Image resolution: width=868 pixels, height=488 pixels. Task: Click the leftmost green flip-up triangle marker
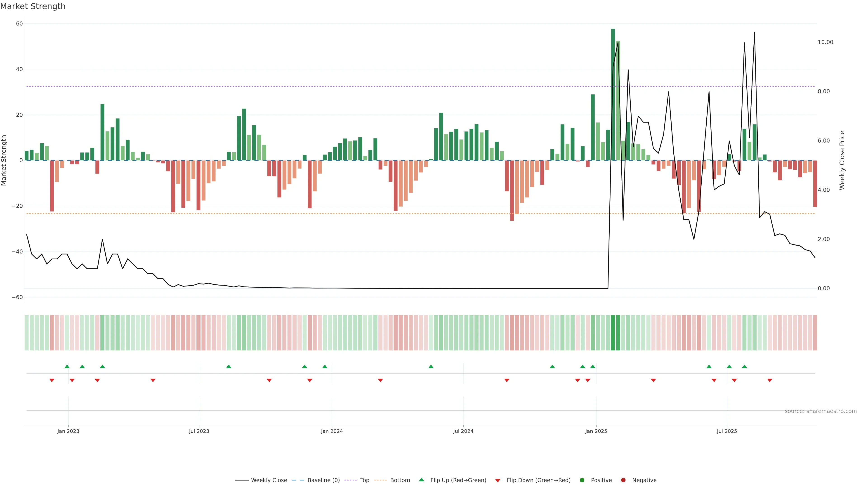[x=67, y=366]
